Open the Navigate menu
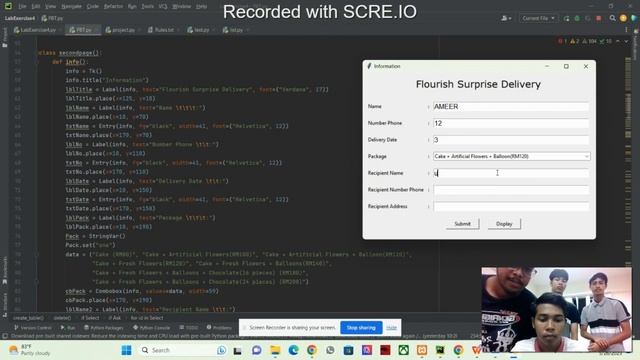The width and height of the screenshot is (640, 360). 71,6
